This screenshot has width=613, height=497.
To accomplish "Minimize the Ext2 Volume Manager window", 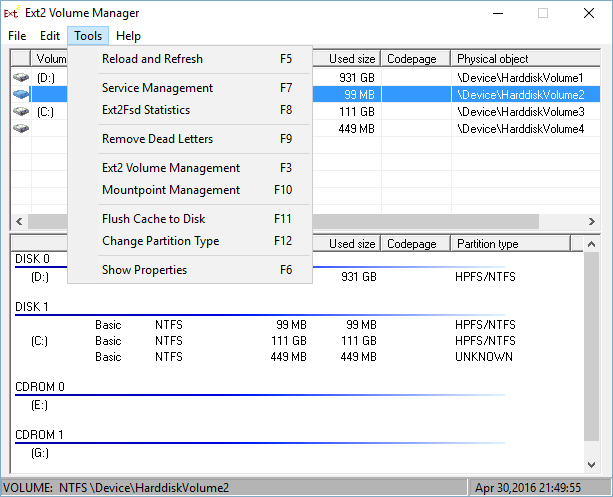I will tap(498, 13).
